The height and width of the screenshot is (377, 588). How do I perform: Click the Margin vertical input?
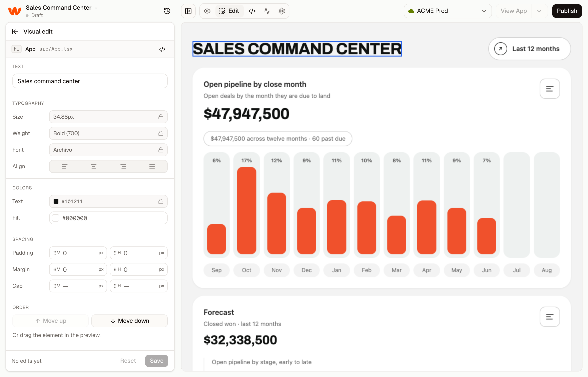(78, 269)
